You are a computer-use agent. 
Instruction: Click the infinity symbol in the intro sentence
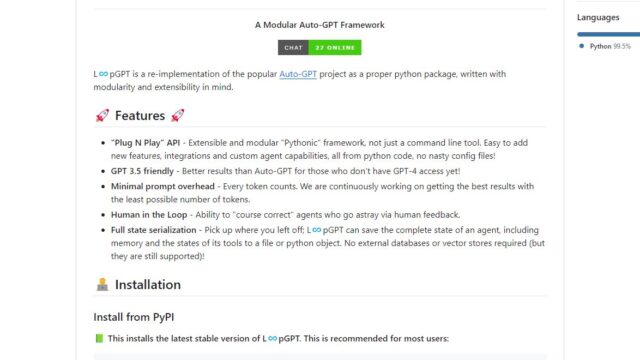click(x=103, y=74)
